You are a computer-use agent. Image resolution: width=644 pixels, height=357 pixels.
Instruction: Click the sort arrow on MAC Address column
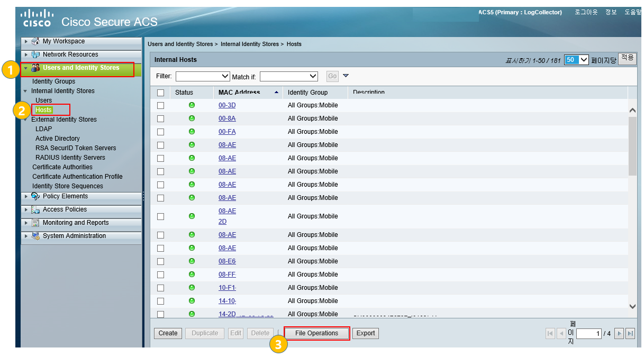(276, 93)
